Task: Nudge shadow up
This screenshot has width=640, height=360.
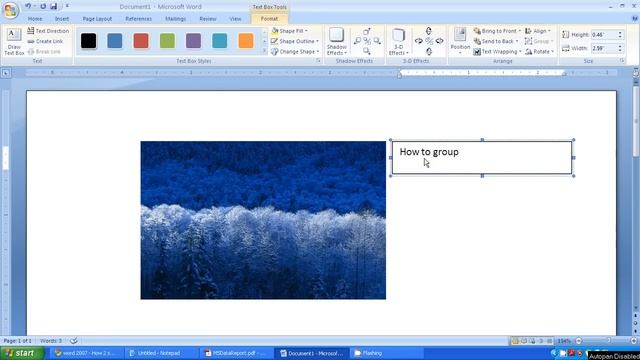Action: (x=367, y=31)
